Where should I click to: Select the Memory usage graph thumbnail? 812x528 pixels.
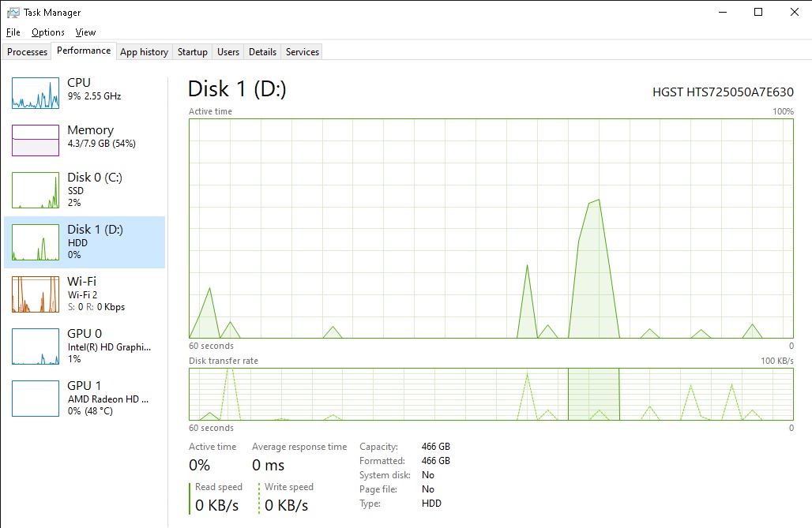[36, 140]
